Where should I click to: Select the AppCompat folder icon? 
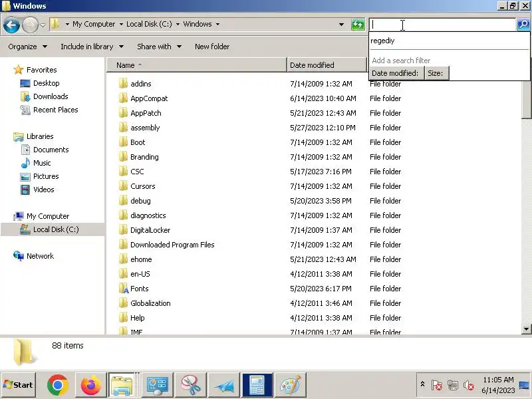click(123, 98)
